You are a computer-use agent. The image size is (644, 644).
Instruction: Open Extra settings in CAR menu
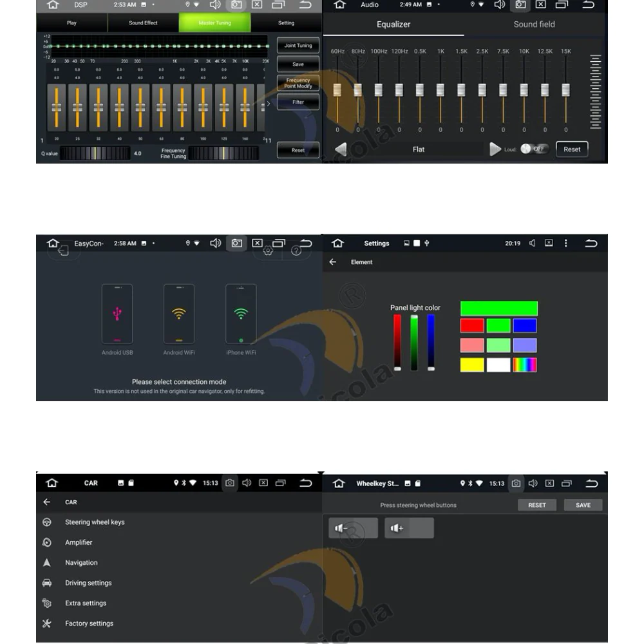click(179, 603)
